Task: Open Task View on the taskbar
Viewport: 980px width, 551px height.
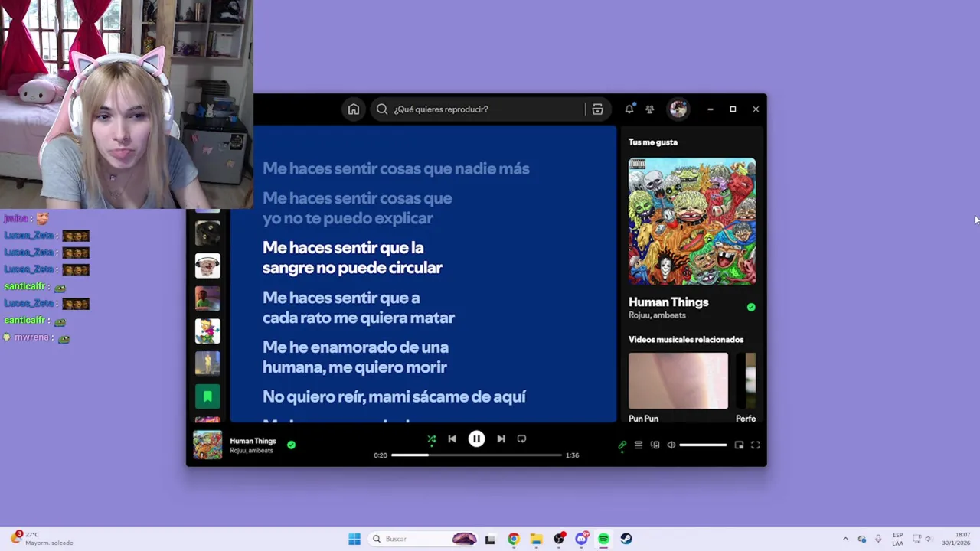Action: 490,539
